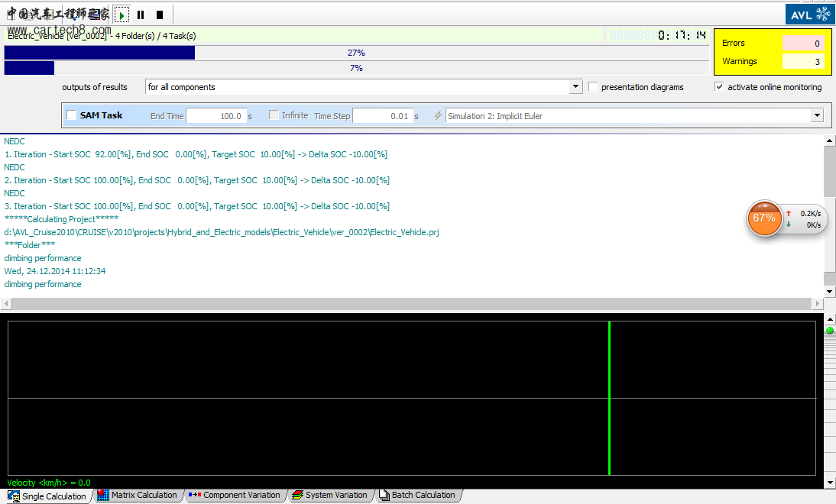Image resolution: width=836 pixels, height=504 pixels.
Task: Start the calculation with the play button
Action: pyautogui.click(x=122, y=15)
